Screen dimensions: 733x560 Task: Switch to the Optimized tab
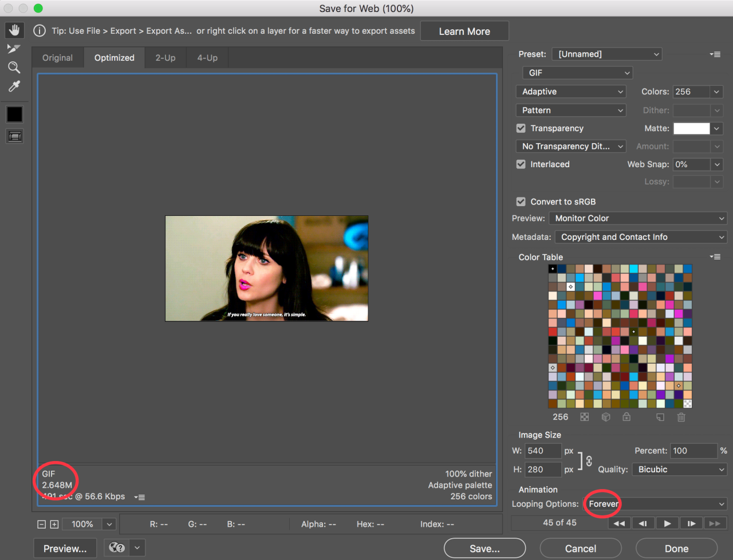(115, 58)
